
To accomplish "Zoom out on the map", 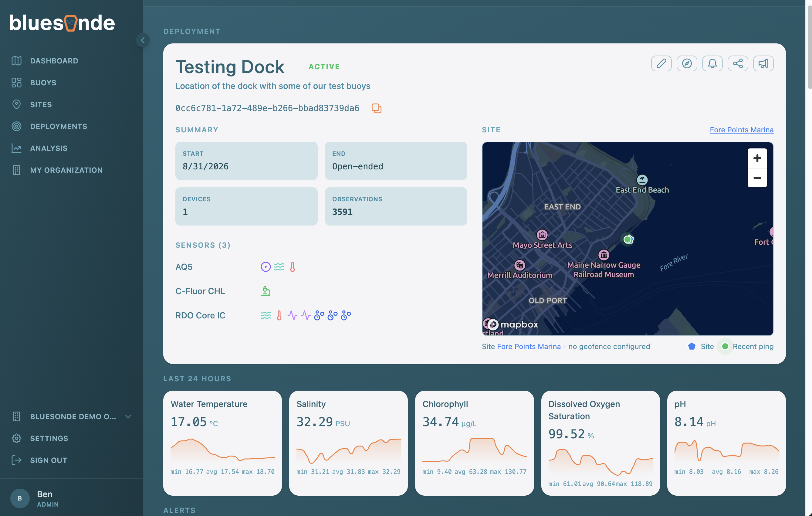I will [x=757, y=178].
